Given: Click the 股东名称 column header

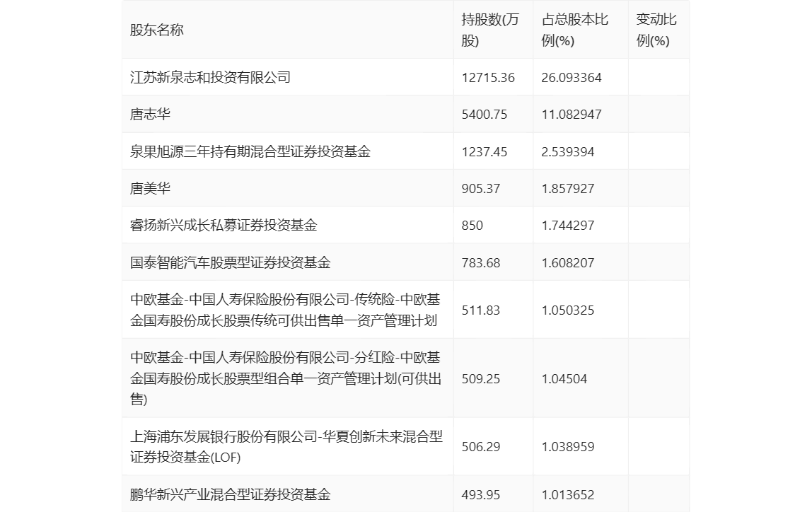Looking at the screenshot, I should (x=157, y=30).
